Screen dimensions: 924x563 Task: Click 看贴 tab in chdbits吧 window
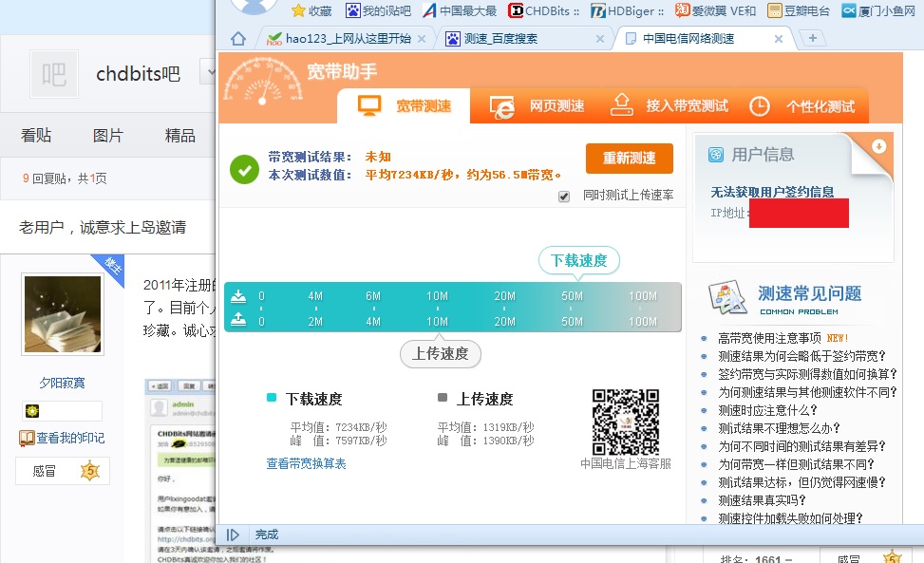[36, 136]
